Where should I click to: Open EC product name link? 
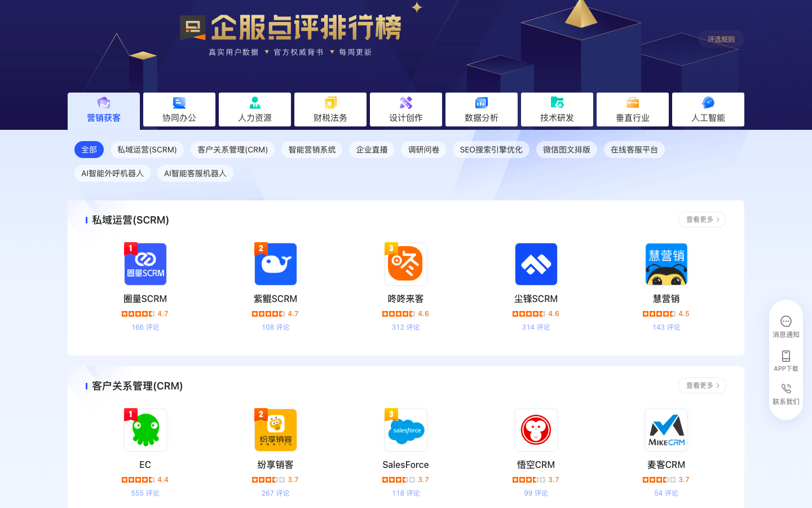pyautogui.click(x=145, y=465)
